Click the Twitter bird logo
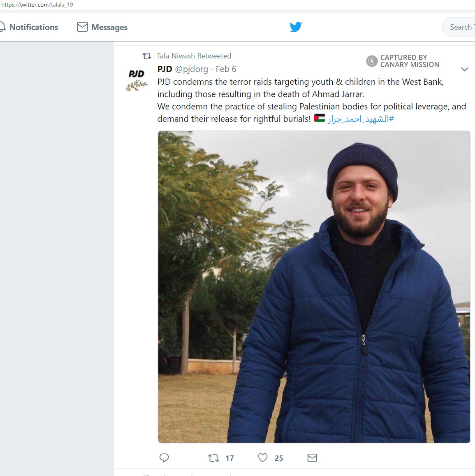 pyautogui.click(x=295, y=27)
